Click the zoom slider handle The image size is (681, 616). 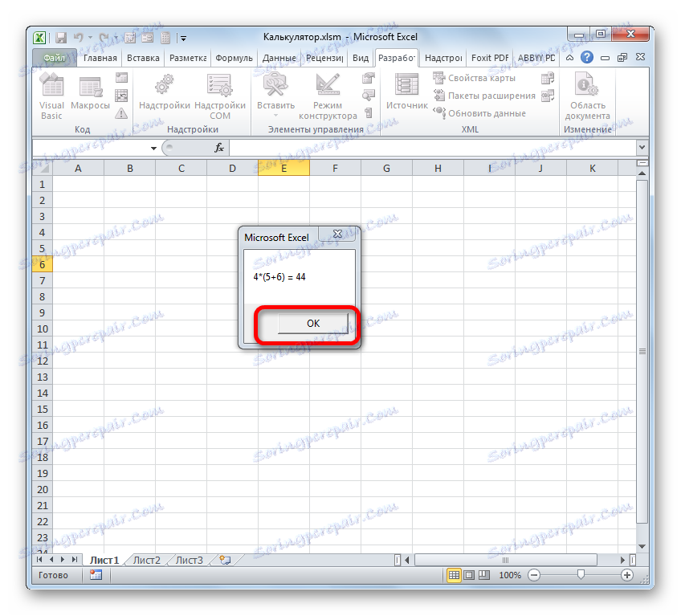(x=581, y=575)
